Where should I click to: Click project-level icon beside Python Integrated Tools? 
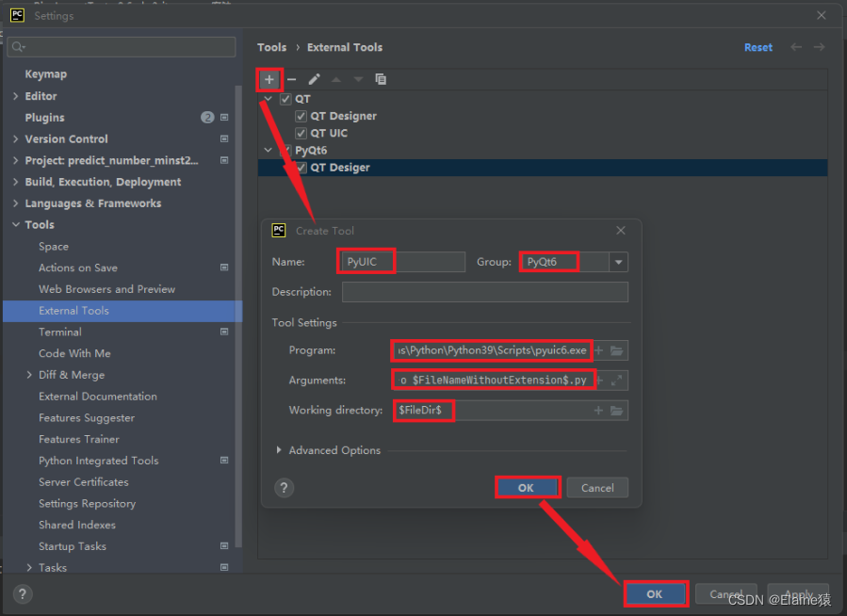[224, 460]
